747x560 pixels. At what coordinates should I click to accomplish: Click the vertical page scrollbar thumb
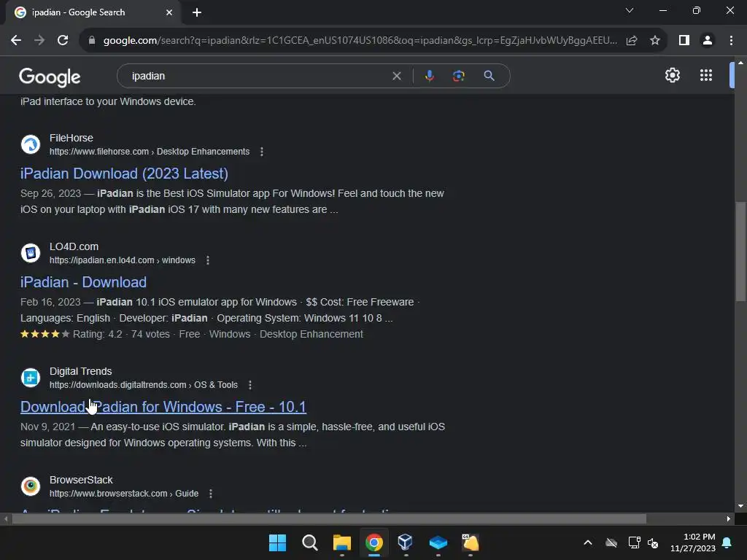740,252
